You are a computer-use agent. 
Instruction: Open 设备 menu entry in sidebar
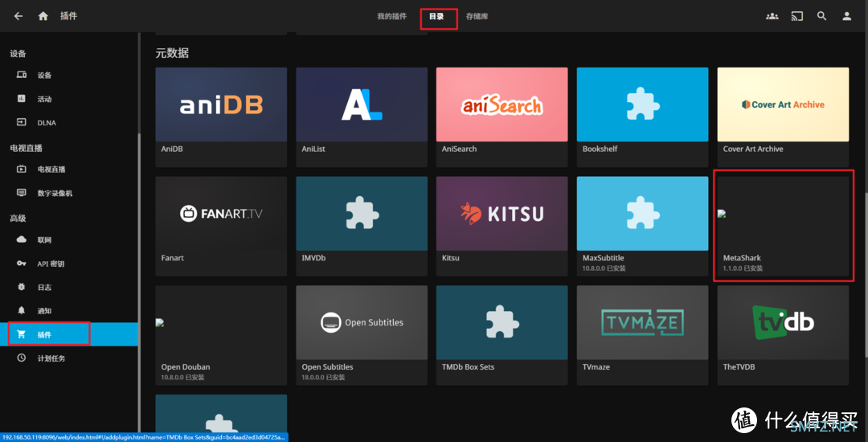coord(68,76)
